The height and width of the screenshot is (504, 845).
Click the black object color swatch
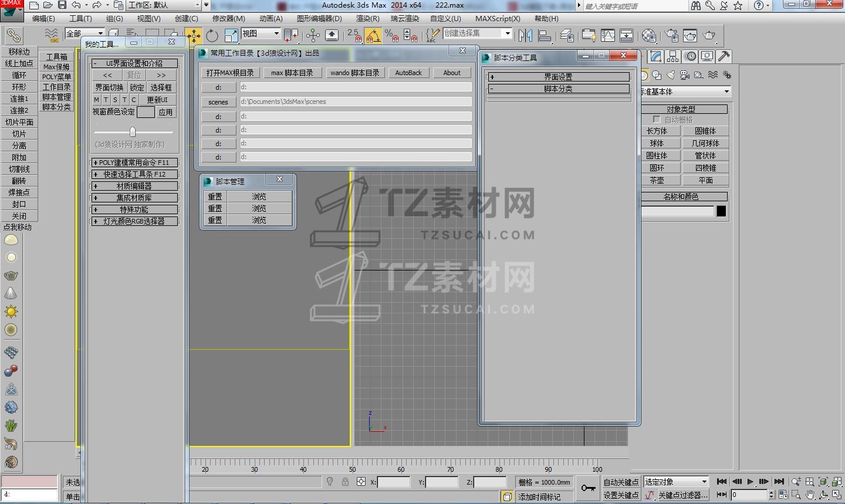tap(721, 211)
